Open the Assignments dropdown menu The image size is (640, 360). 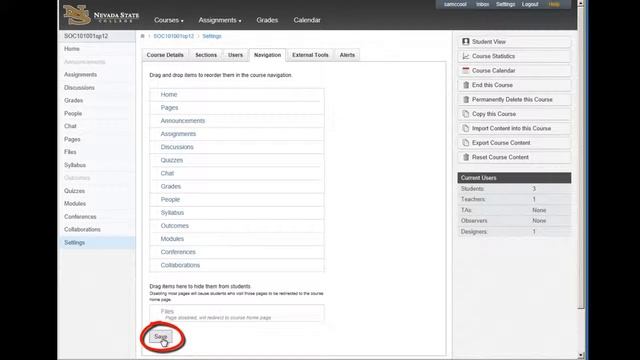pos(220,20)
